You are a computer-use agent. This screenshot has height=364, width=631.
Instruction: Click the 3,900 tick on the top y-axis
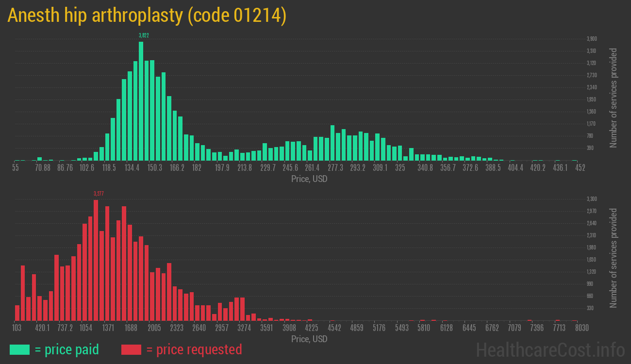pos(591,39)
